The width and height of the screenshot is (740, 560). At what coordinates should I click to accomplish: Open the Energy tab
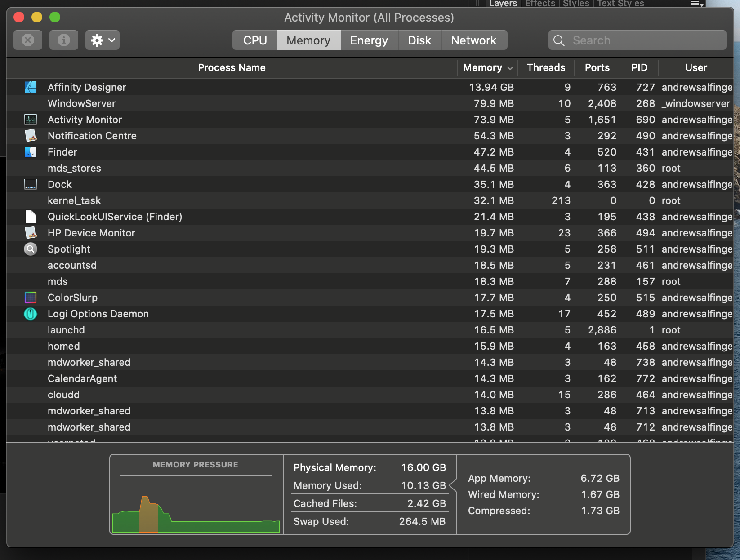pyautogui.click(x=369, y=40)
